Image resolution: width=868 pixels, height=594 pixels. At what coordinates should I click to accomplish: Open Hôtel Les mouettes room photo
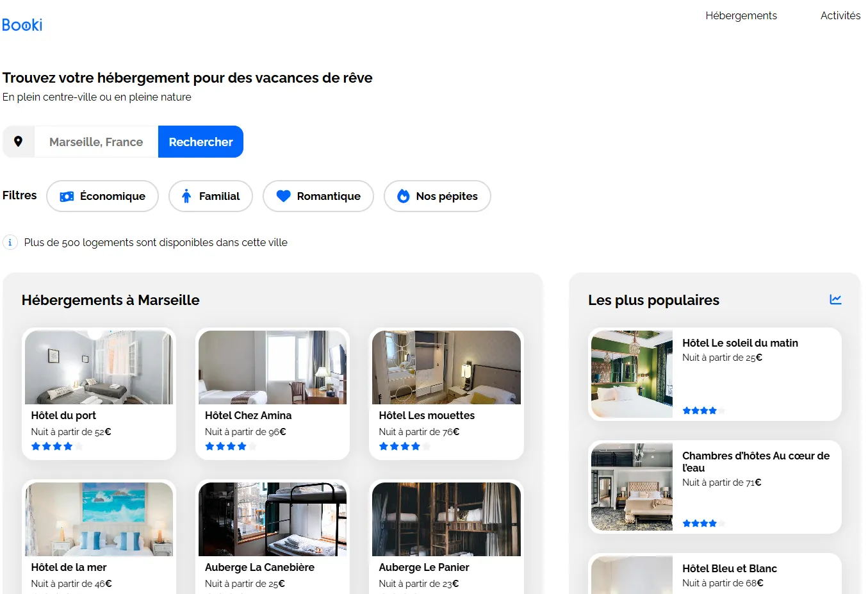tap(446, 367)
